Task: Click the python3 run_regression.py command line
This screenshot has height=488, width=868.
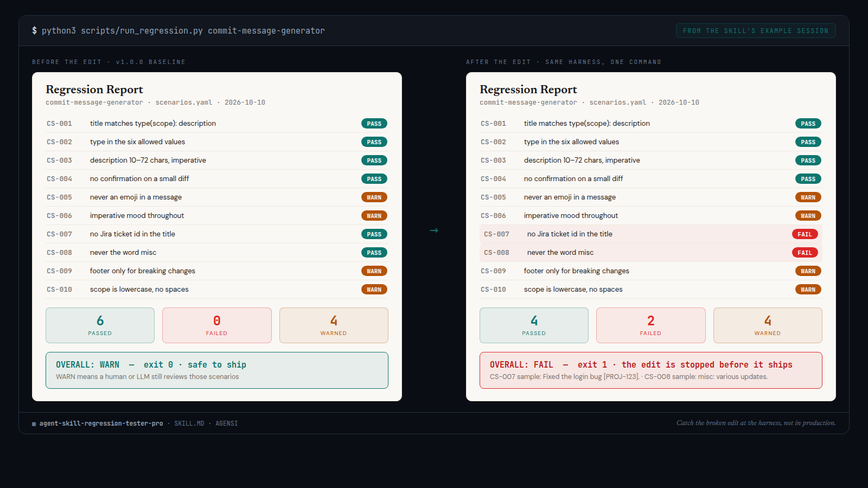Action: point(178,31)
